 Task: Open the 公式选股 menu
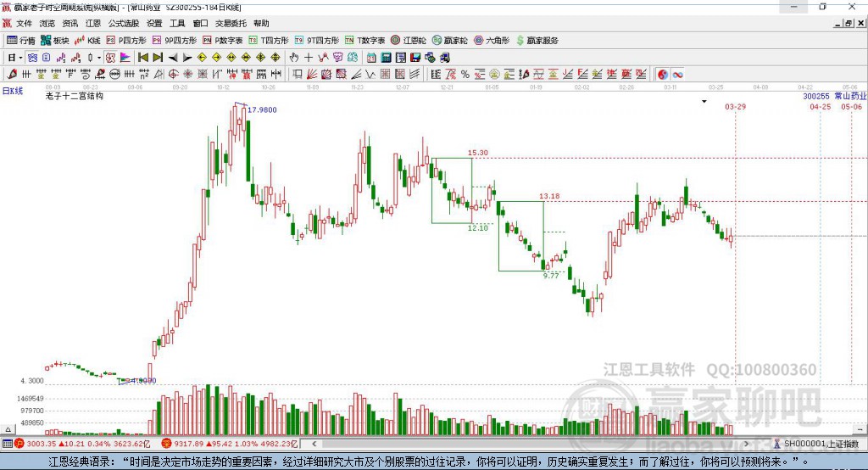124,23
